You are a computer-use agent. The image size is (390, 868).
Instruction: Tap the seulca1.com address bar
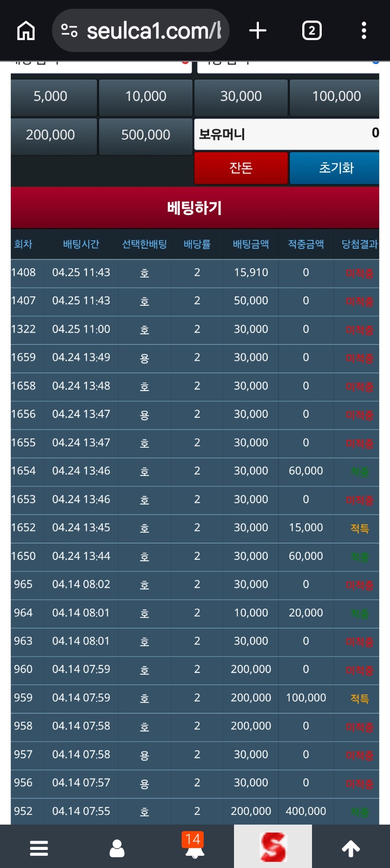153,31
